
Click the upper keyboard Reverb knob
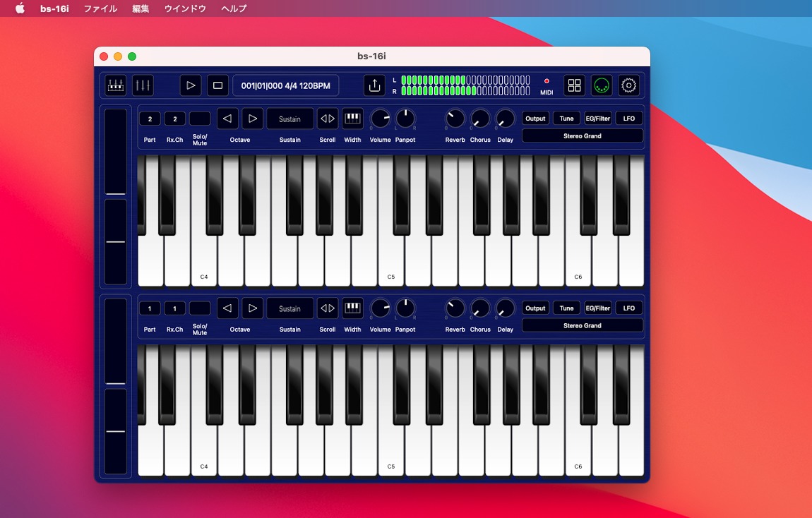[455, 119]
